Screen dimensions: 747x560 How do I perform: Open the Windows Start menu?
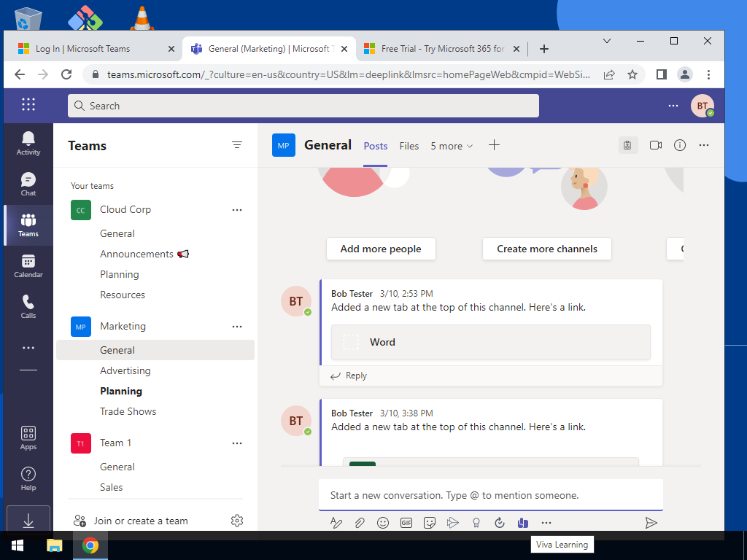click(18, 545)
